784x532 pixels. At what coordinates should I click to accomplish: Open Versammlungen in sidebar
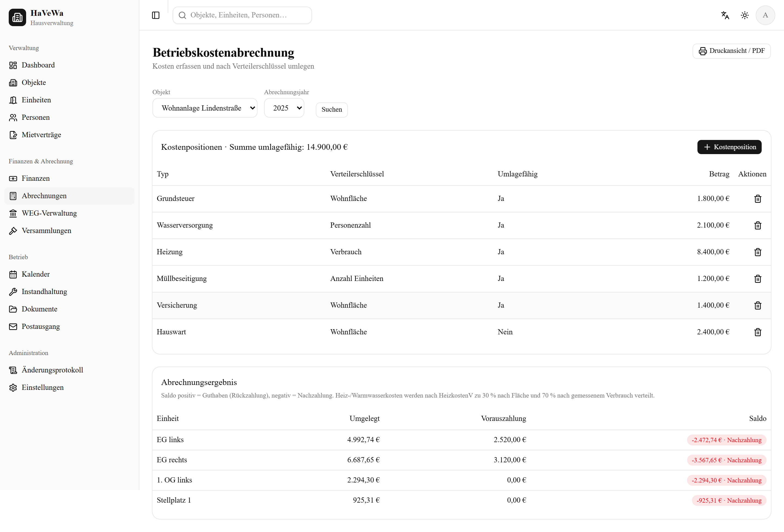pyautogui.click(x=69, y=231)
